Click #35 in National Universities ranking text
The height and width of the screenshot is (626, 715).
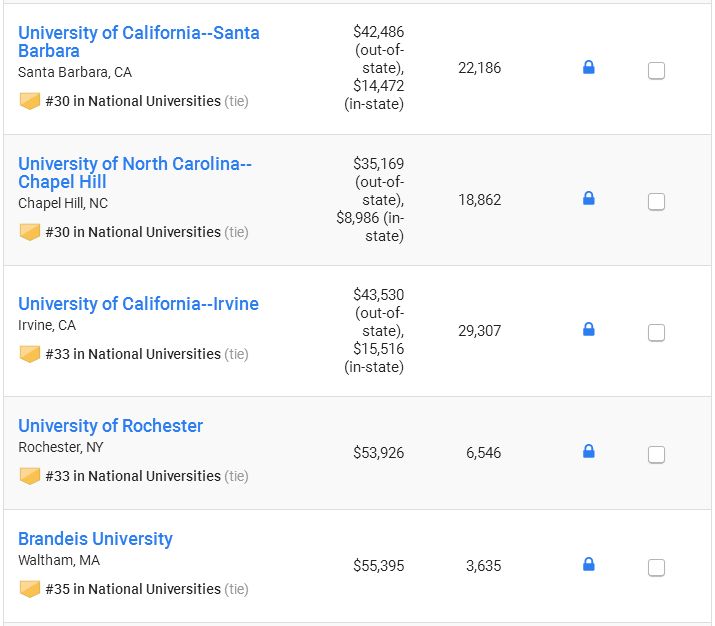(132, 589)
